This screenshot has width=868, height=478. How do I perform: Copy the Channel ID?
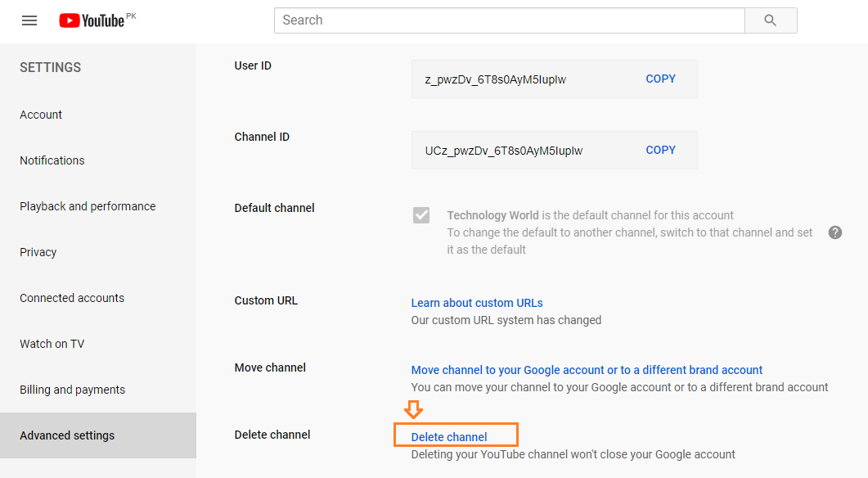(x=660, y=151)
